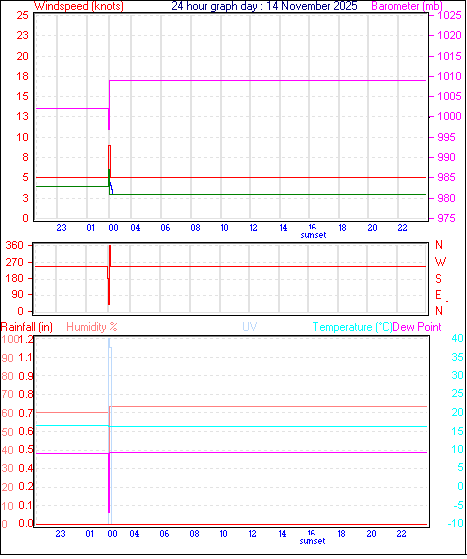Click the 'Humidity %' legend label
Image resolution: width=467 pixels, height=559 pixels.
pyautogui.click(x=92, y=327)
